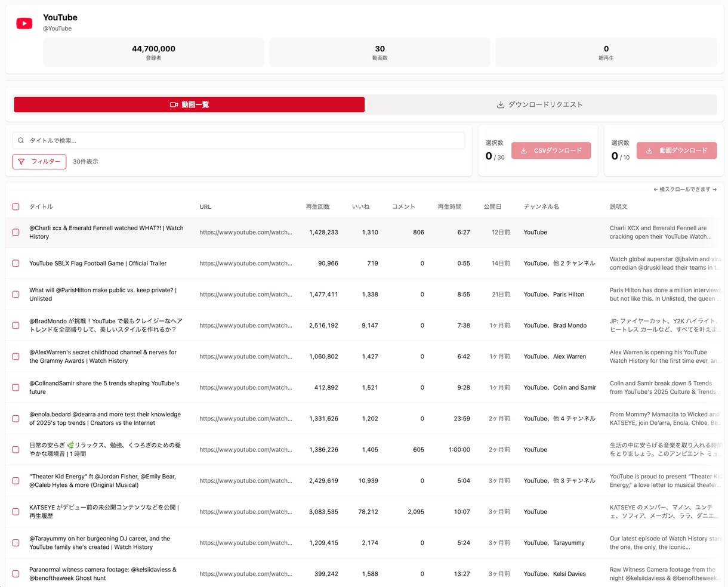
Task: Check the ColinandSamir row checkbox
Action: [16, 388]
